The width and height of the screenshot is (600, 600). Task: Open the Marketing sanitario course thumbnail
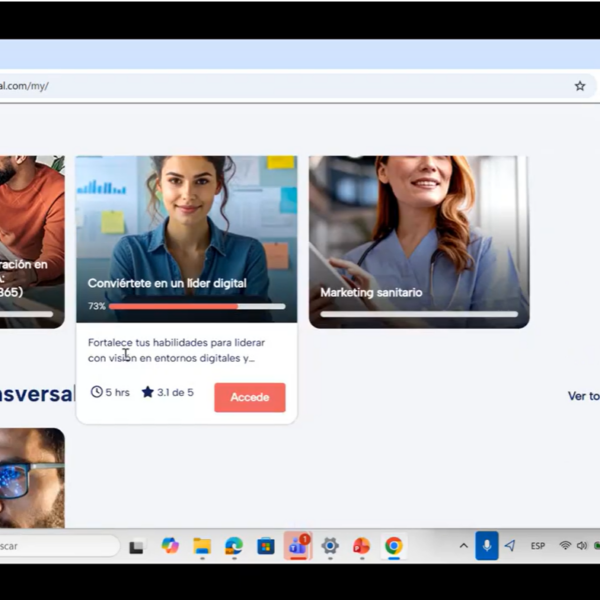click(418, 240)
